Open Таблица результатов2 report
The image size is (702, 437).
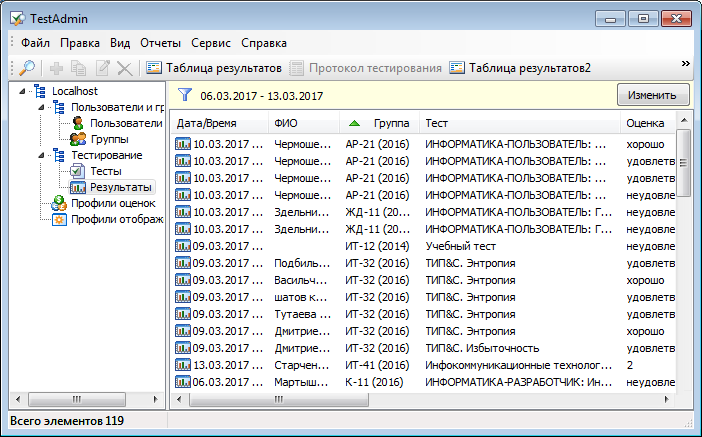pyautogui.click(x=520, y=68)
